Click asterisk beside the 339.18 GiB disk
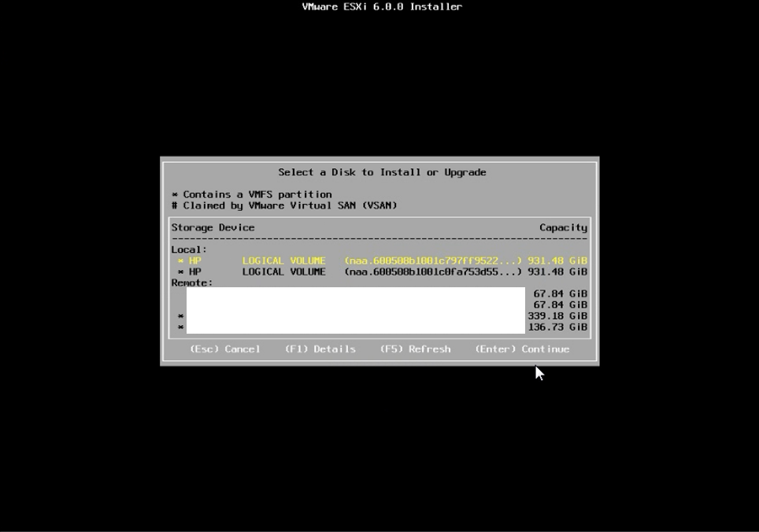The image size is (759, 532). [x=180, y=316]
